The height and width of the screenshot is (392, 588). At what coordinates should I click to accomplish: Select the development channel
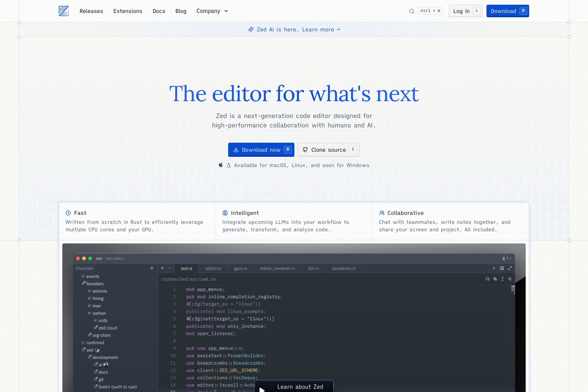[x=105, y=358]
